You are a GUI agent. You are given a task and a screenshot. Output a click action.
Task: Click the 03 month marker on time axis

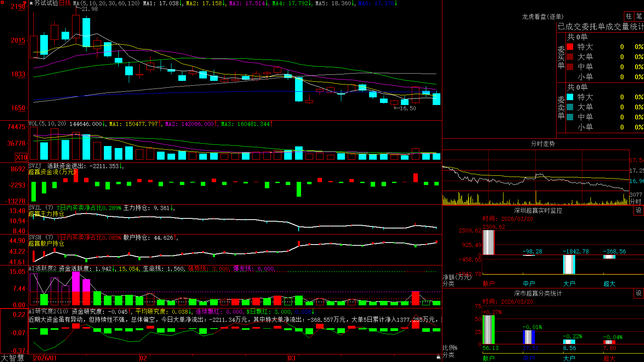point(292,358)
